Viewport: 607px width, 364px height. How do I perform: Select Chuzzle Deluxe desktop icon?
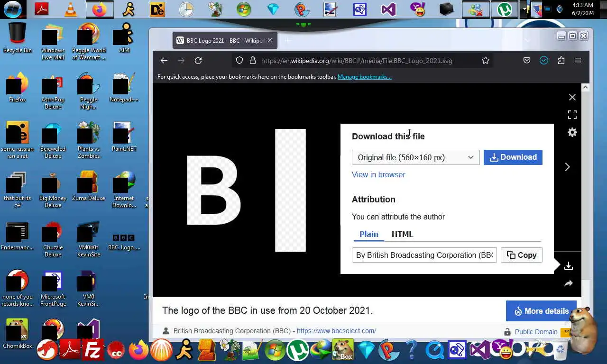53,239
